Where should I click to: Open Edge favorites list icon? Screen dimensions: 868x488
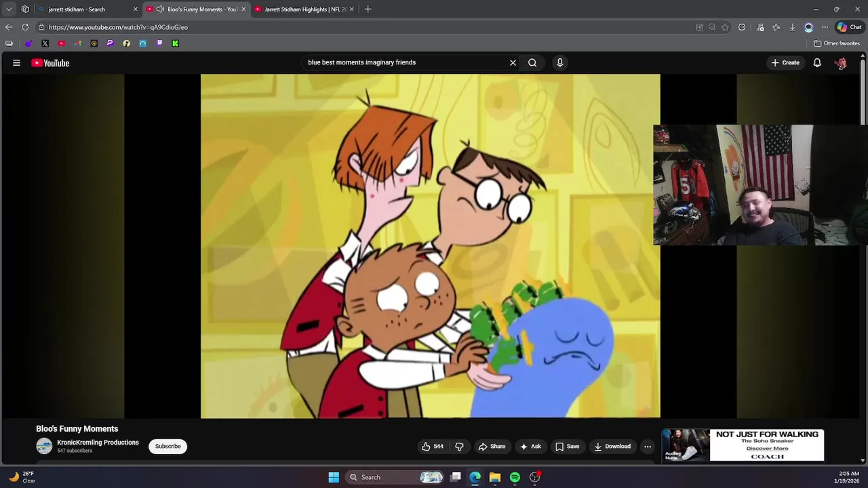point(776,27)
